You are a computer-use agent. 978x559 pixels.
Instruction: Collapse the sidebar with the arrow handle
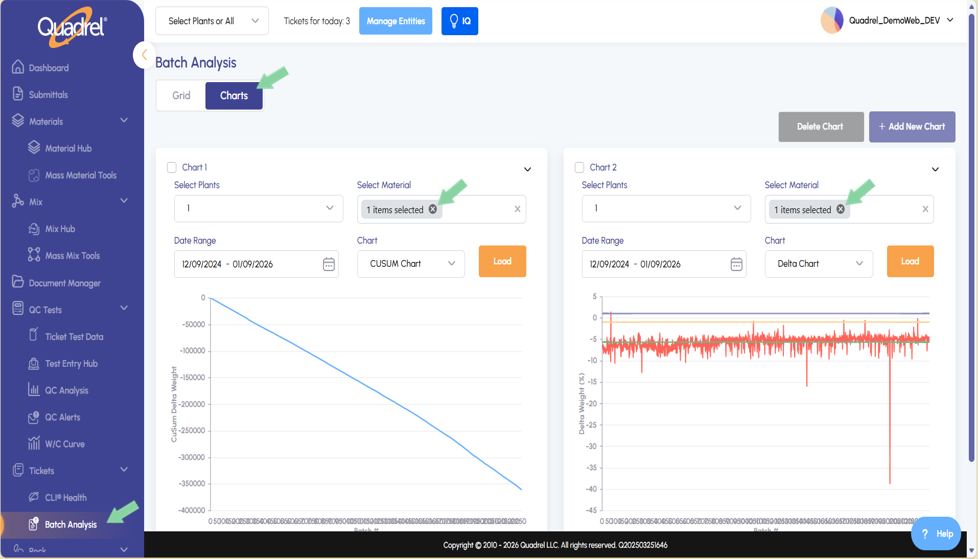(x=144, y=55)
